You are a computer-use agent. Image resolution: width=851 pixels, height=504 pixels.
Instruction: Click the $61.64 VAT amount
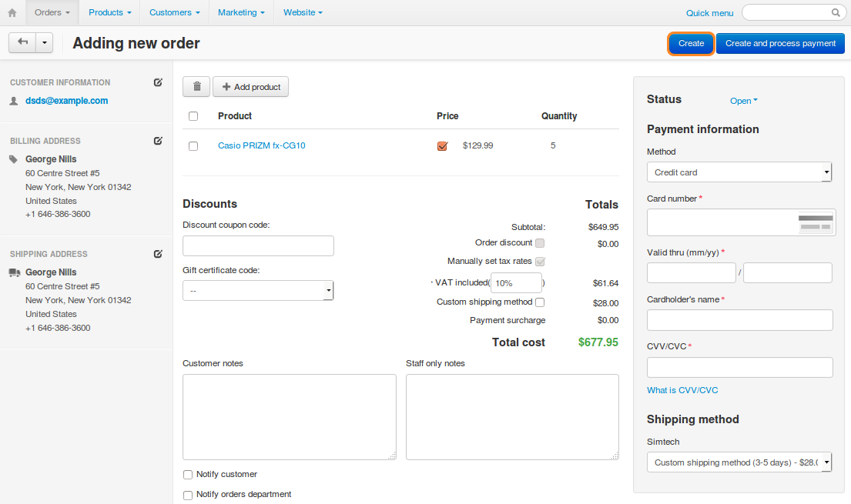[605, 283]
